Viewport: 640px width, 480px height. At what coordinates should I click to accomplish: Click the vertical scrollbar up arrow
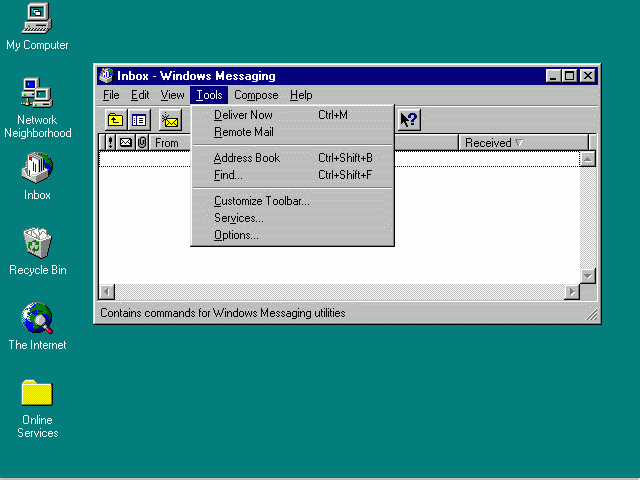click(588, 159)
